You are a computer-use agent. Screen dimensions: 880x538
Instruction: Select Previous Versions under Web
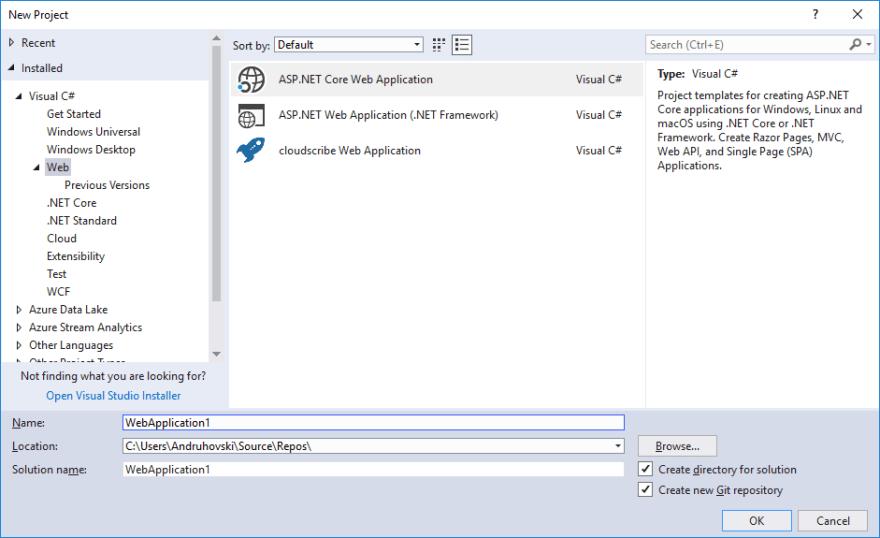point(107,185)
